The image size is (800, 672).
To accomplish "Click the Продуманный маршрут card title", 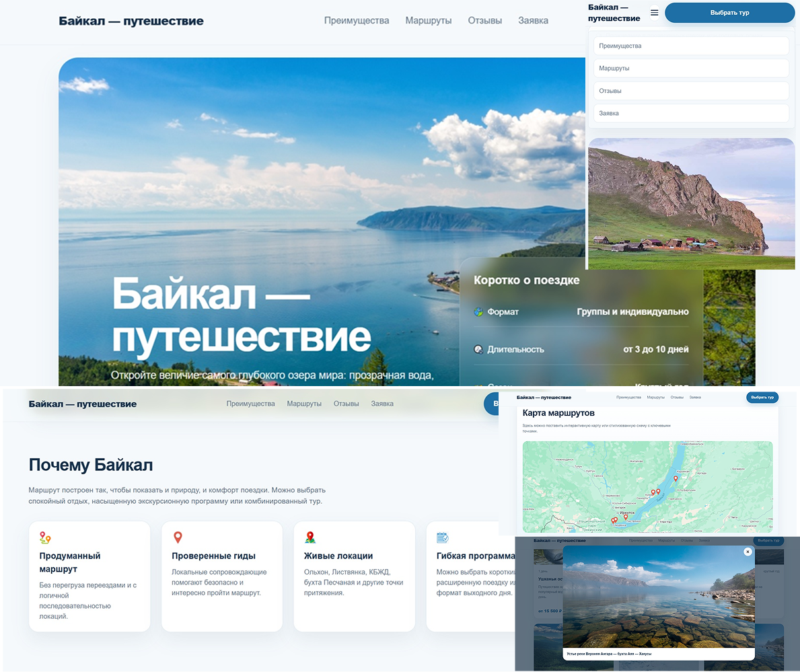I will [70, 562].
